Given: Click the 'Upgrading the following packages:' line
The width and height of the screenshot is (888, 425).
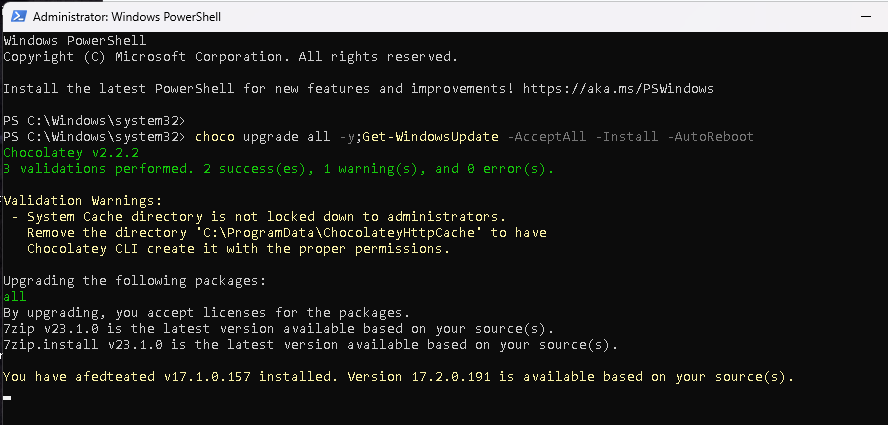Looking at the screenshot, I should 134,281.
